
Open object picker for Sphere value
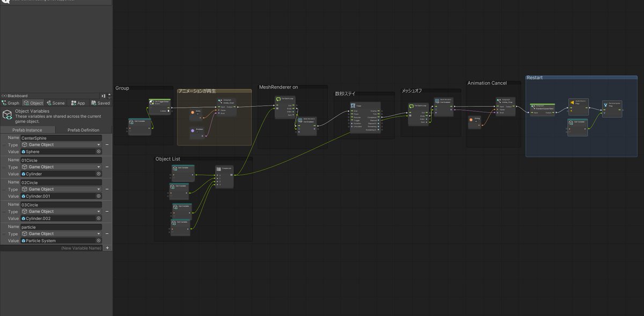(x=98, y=152)
